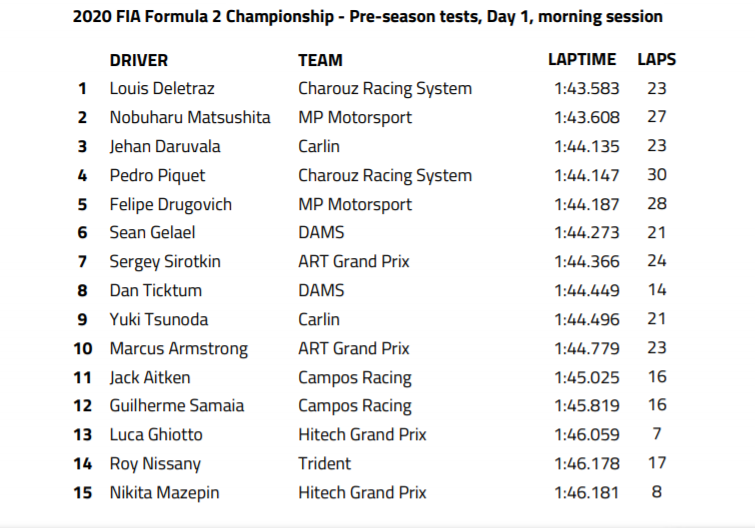The width and height of the screenshot is (755, 528).
Task: Click the LAPTIME column header
Action: pyautogui.click(x=582, y=60)
